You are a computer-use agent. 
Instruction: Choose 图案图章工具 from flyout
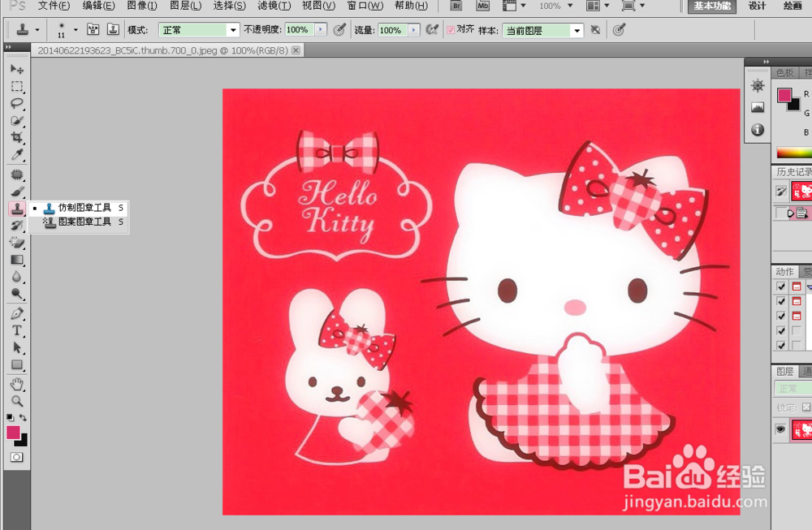tap(78, 222)
